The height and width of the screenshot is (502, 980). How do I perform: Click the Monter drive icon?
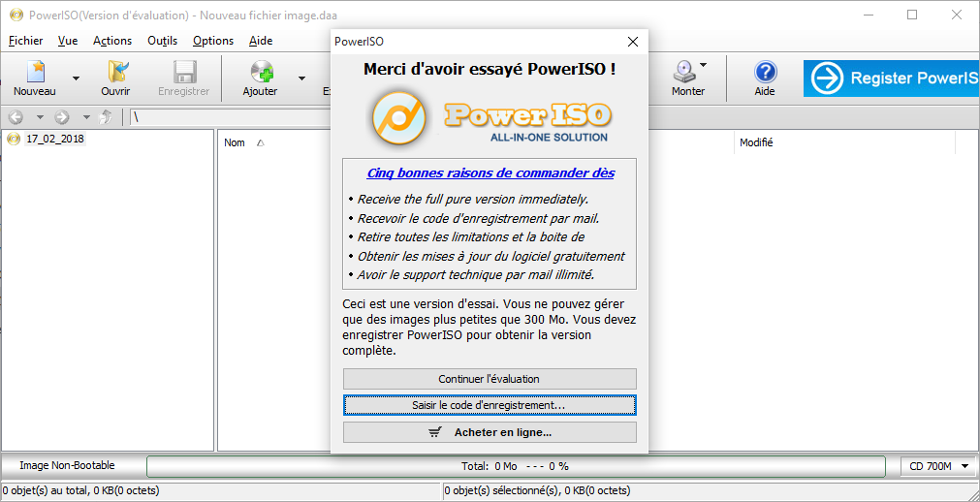pyautogui.click(x=684, y=72)
